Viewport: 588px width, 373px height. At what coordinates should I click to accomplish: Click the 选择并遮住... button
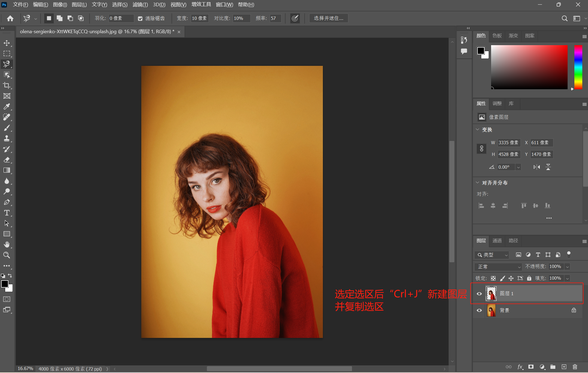tap(329, 18)
